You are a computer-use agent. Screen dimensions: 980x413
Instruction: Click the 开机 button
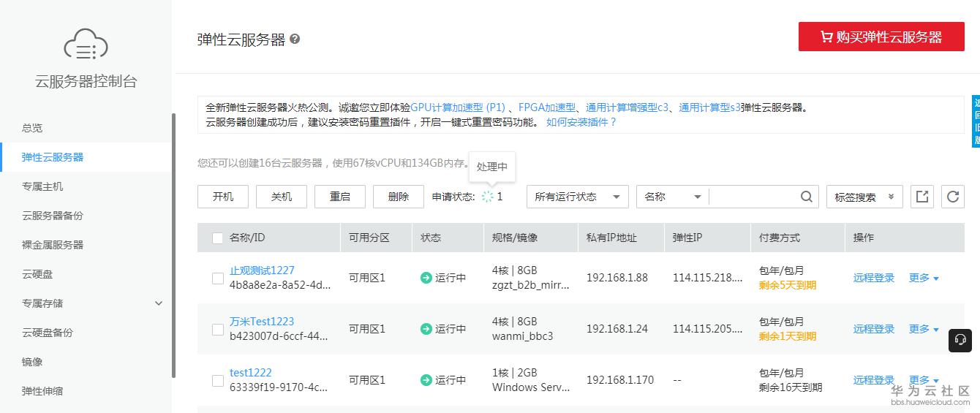click(223, 197)
